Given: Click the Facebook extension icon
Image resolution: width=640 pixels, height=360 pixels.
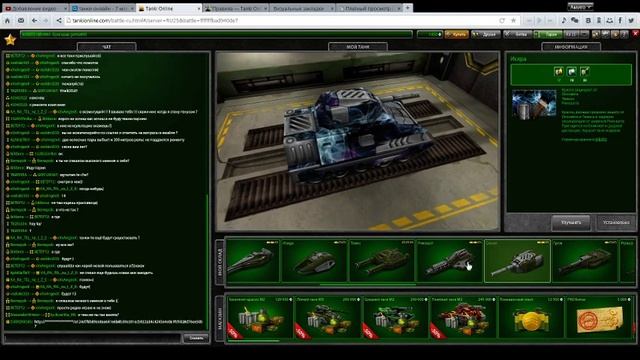Looking at the screenshot, I should pos(620,20).
